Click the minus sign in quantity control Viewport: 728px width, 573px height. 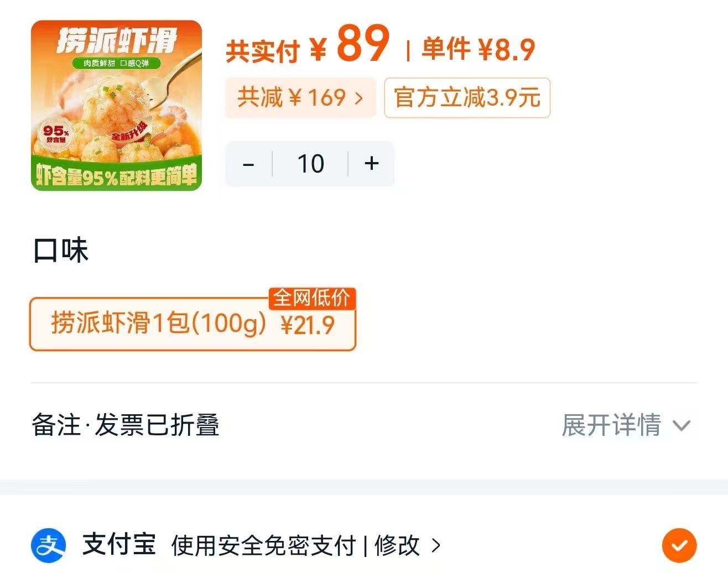pos(248,164)
